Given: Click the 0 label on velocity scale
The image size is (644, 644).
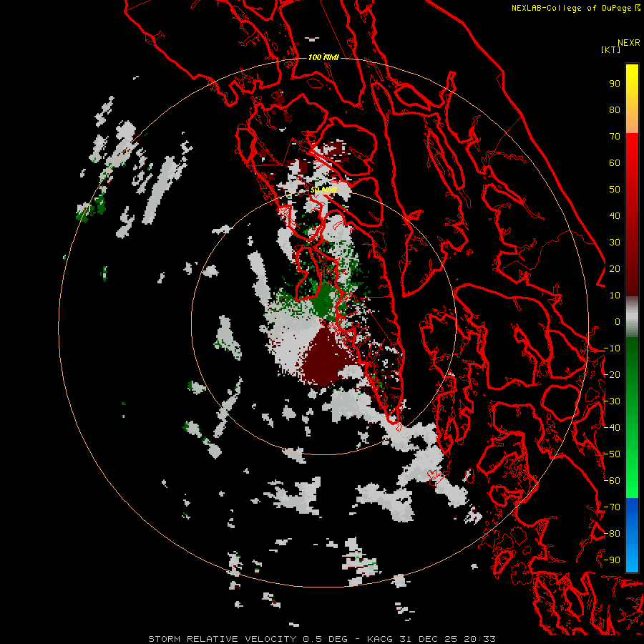Looking at the screenshot, I should point(618,322).
